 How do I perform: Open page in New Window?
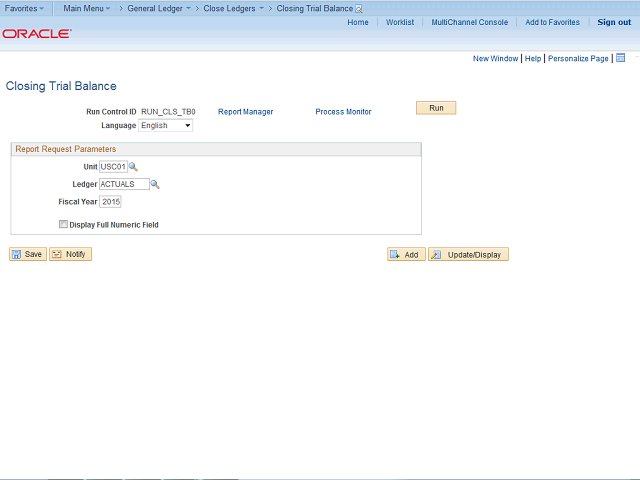click(495, 58)
